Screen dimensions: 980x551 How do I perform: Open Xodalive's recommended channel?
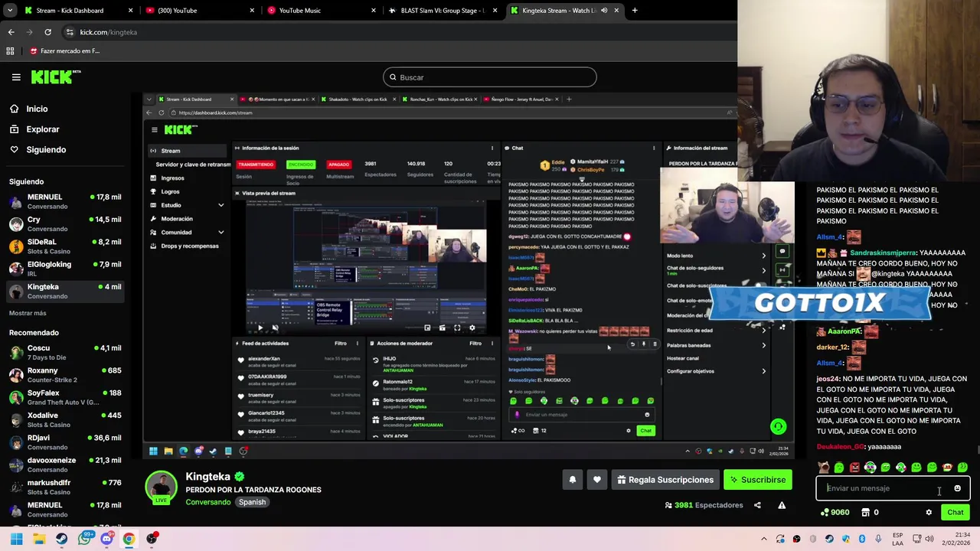65,419
